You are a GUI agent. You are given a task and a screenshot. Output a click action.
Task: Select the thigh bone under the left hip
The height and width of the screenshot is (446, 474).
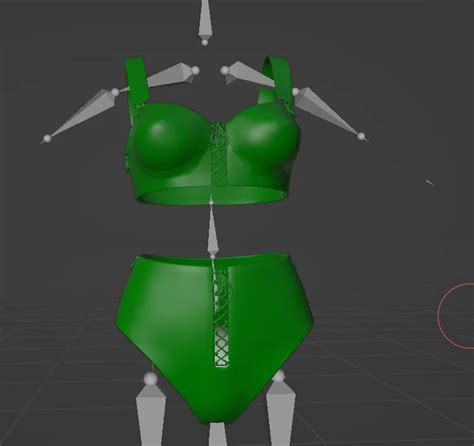151,410
